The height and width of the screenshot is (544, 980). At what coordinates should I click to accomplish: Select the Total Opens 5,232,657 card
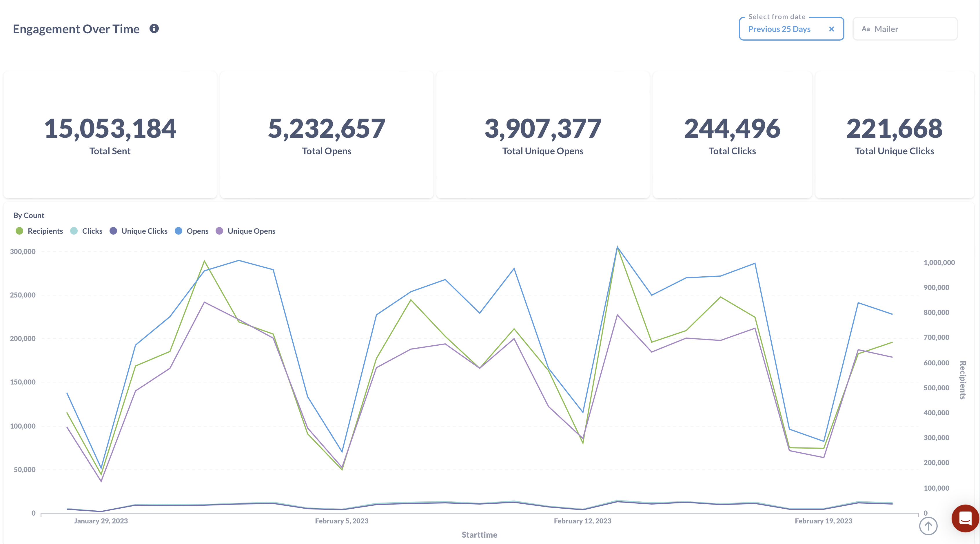[326, 135]
